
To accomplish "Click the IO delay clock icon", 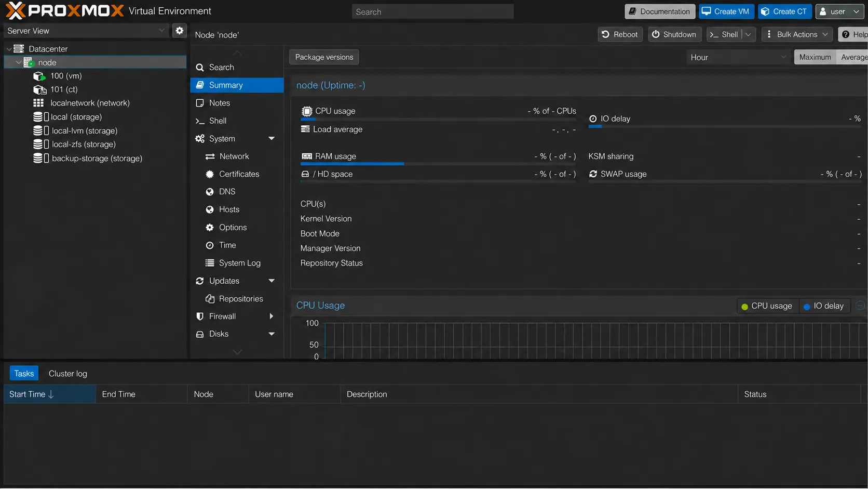I will point(593,119).
